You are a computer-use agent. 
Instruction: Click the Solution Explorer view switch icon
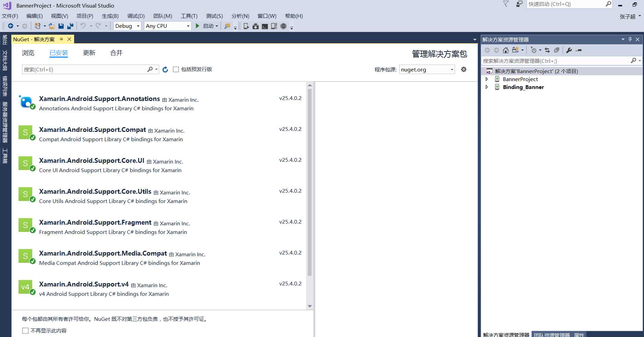(x=515, y=50)
